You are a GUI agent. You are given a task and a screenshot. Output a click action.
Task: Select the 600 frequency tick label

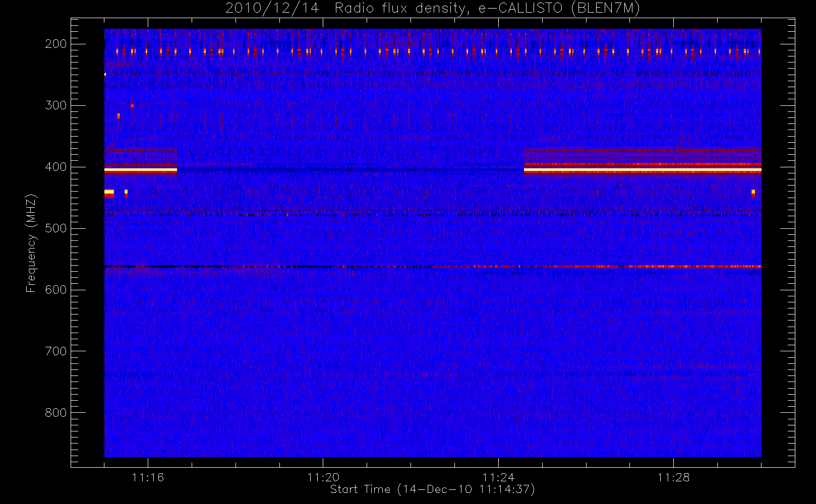click(55, 290)
